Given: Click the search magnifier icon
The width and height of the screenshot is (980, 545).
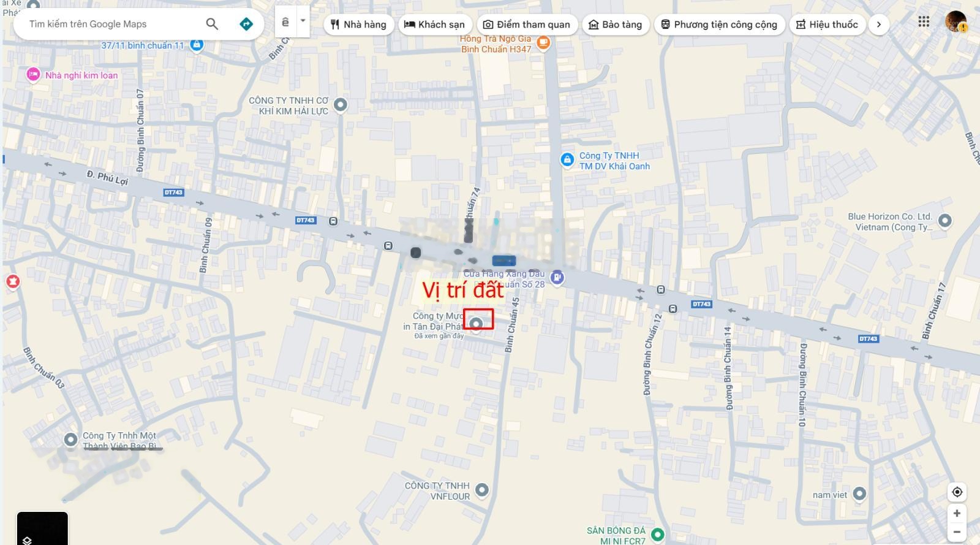Looking at the screenshot, I should (212, 24).
